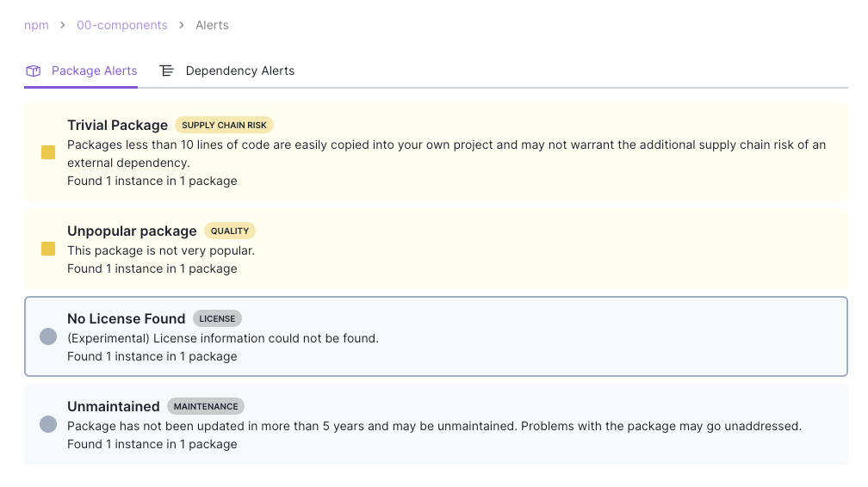Click the Package Alerts box icon
This screenshot has width=868, height=487.
click(x=34, y=71)
